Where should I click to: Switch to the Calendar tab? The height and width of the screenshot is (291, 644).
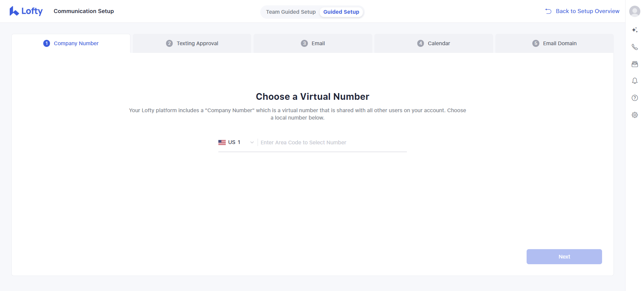click(434, 44)
